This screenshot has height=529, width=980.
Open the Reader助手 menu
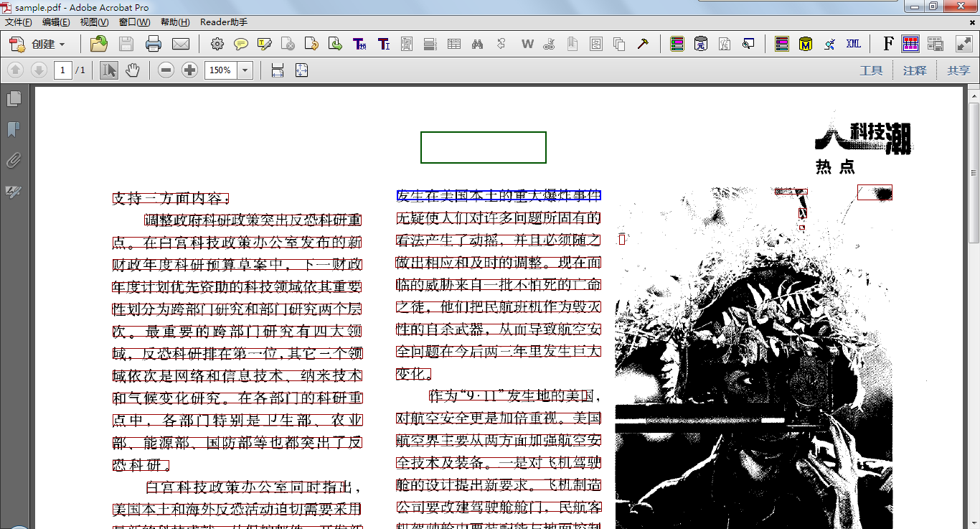tap(224, 22)
